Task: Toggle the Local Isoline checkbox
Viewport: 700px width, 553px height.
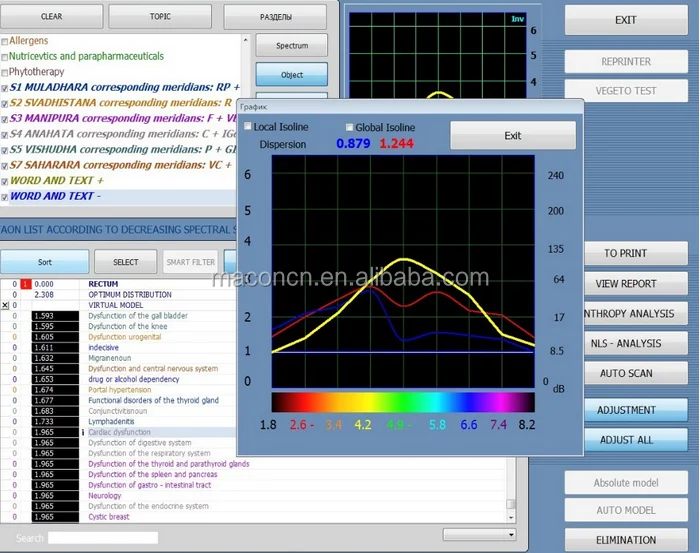Action: pyautogui.click(x=248, y=127)
